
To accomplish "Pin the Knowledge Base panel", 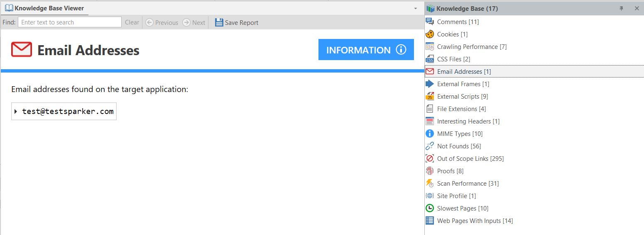I will point(622,8).
